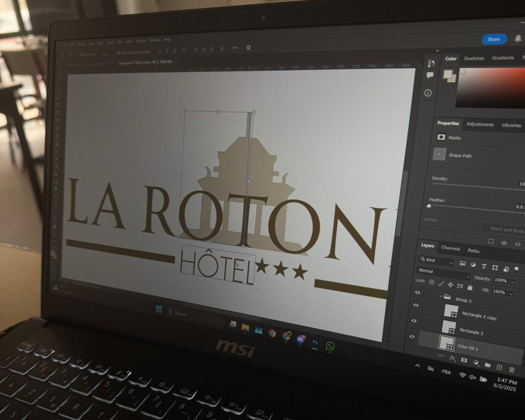Switch to the Swatches tab
Viewport: 525px width, 420px height.
click(x=474, y=58)
